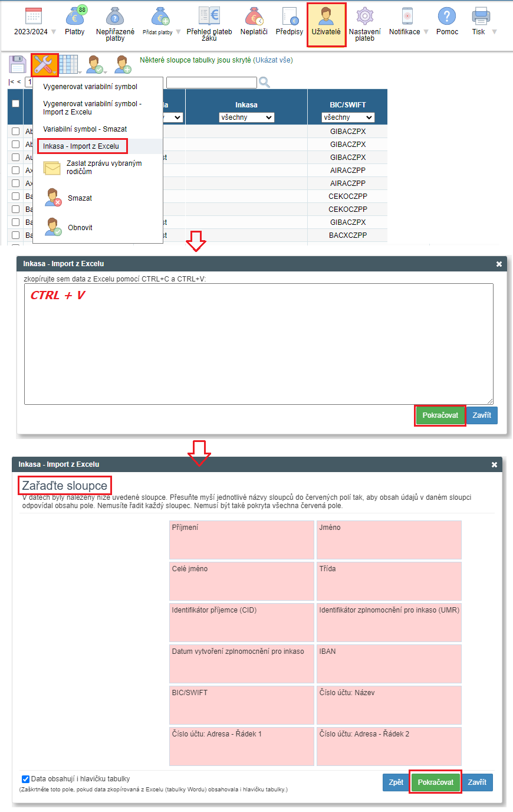Open the Inkasa column filter select

[246, 117]
